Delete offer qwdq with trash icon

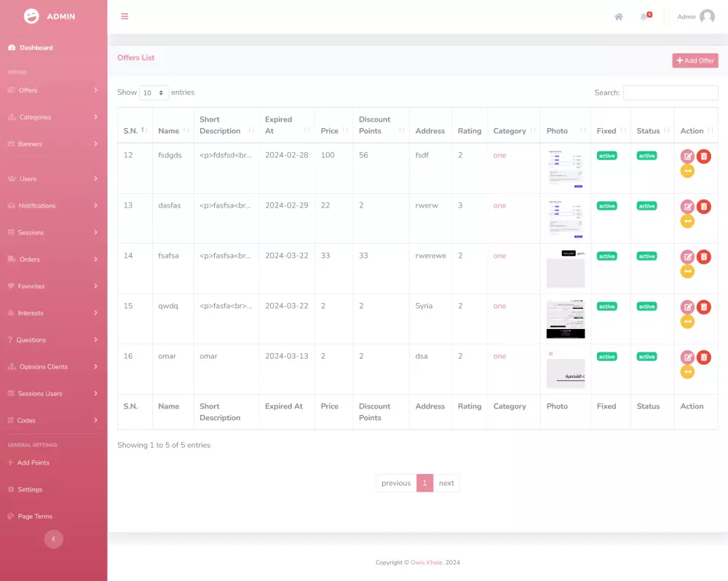pos(704,307)
